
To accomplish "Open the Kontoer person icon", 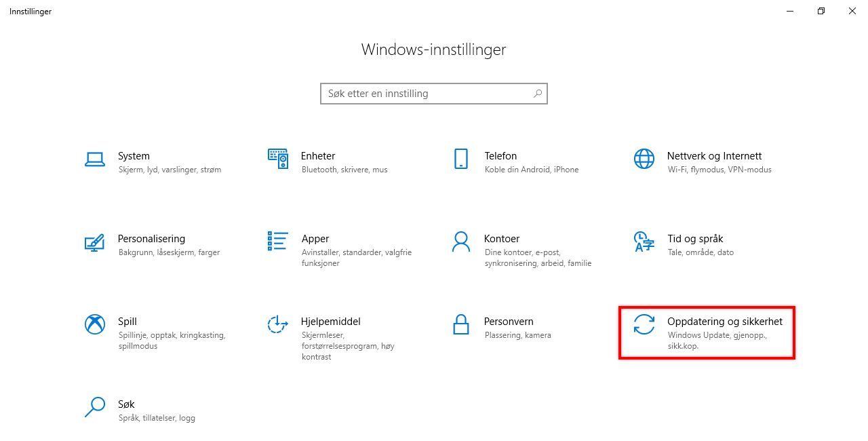I will click(x=461, y=241).
